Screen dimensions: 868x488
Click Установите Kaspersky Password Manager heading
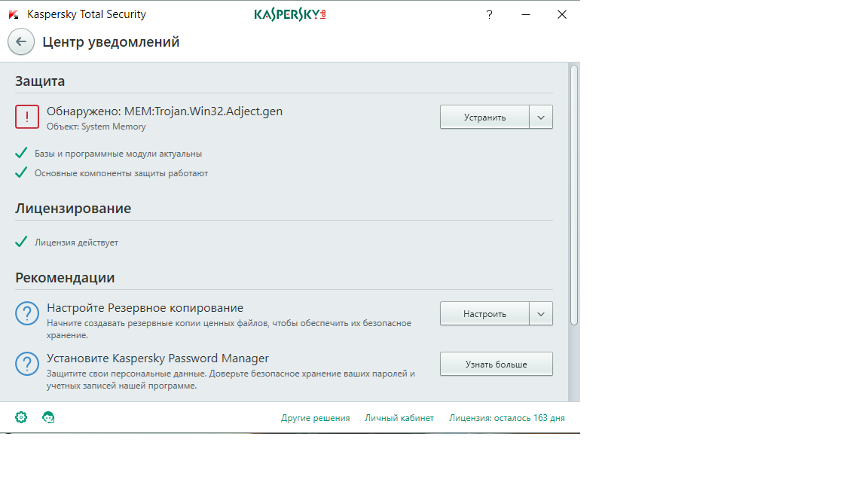[157, 358]
